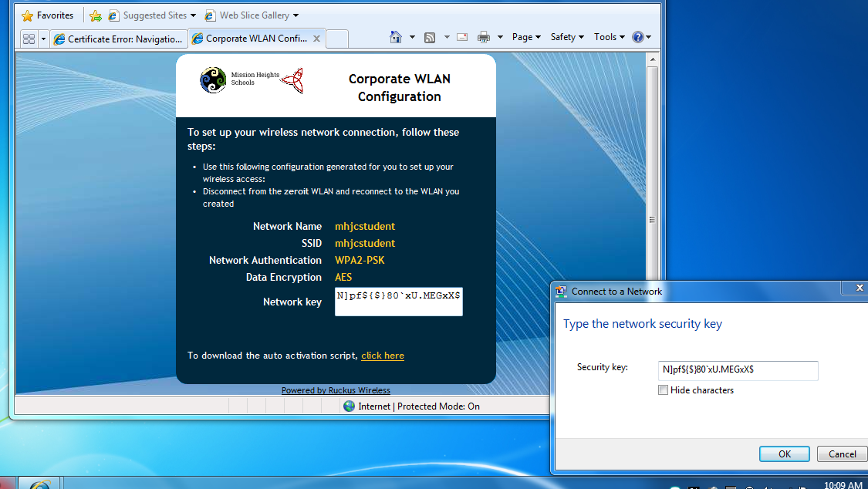Open the Tools menu
The width and height of the screenshot is (868, 489).
click(610, 37)
